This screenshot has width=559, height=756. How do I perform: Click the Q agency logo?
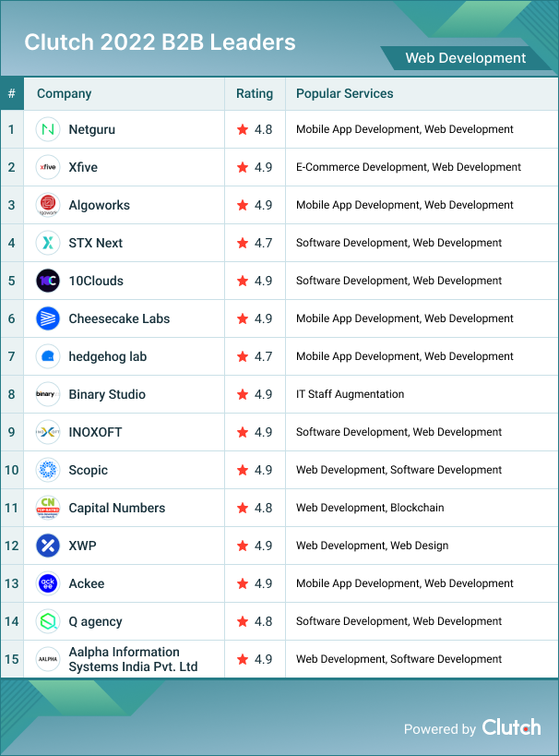tap(48, 621)
